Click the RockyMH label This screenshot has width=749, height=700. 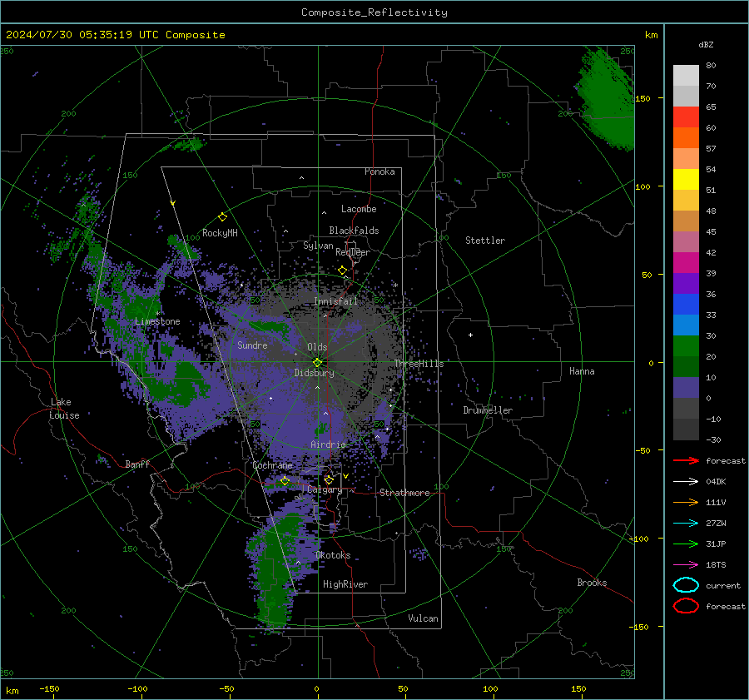click(220, 233)
